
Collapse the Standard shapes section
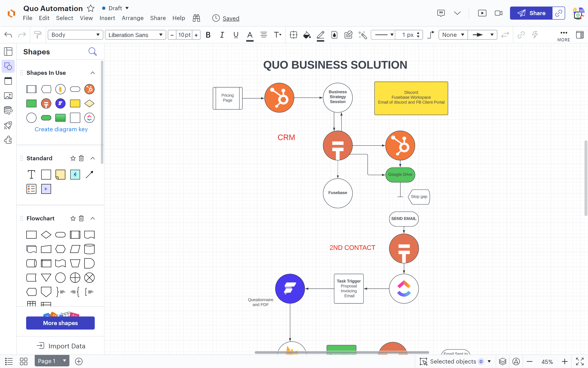[x=92, y=158]
